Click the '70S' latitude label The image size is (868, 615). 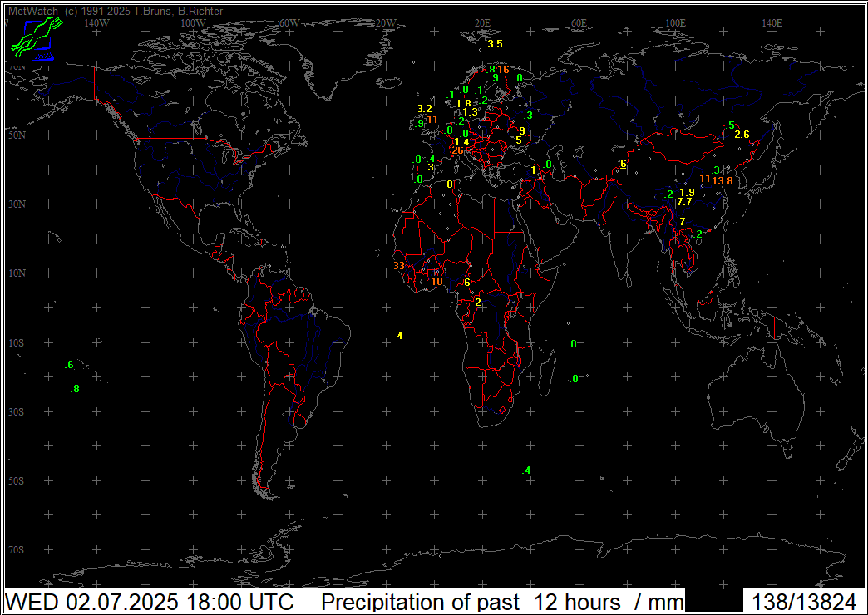16,549
